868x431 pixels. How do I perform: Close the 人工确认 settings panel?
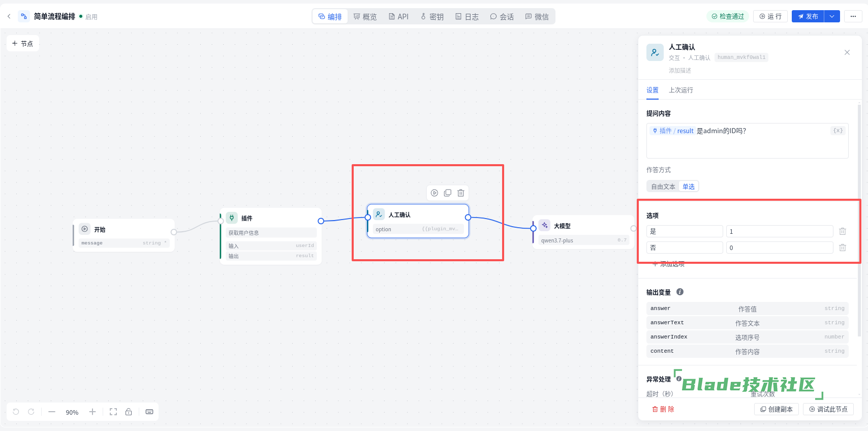[x=847, y=52]
